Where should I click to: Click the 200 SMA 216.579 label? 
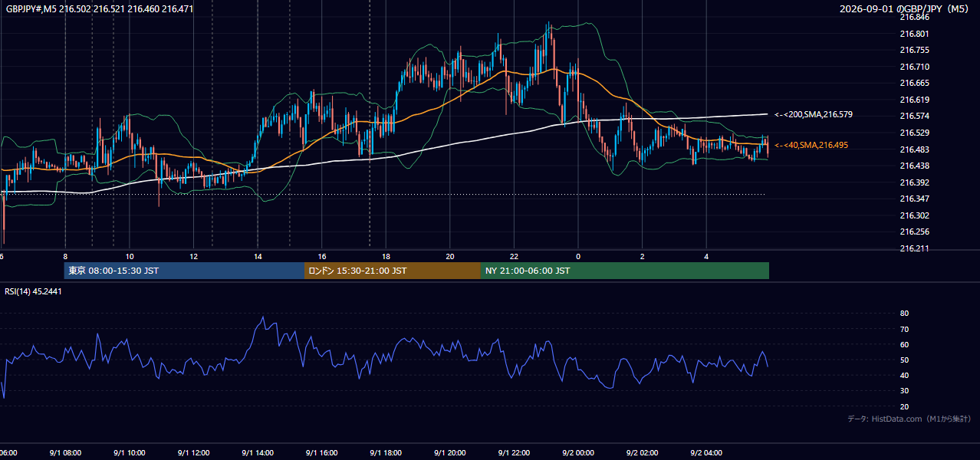(x=814, y=114)
